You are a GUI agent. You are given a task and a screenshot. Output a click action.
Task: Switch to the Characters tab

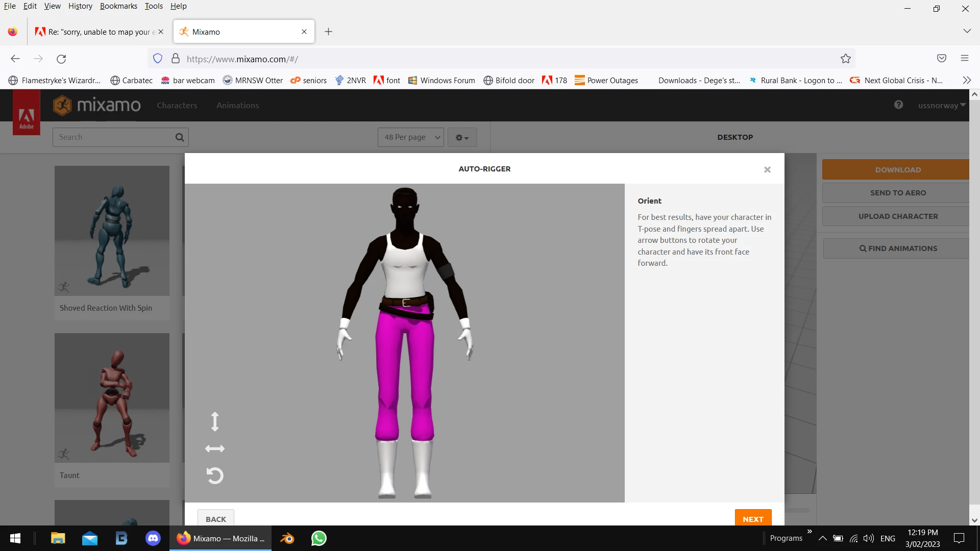pos(177,106)
